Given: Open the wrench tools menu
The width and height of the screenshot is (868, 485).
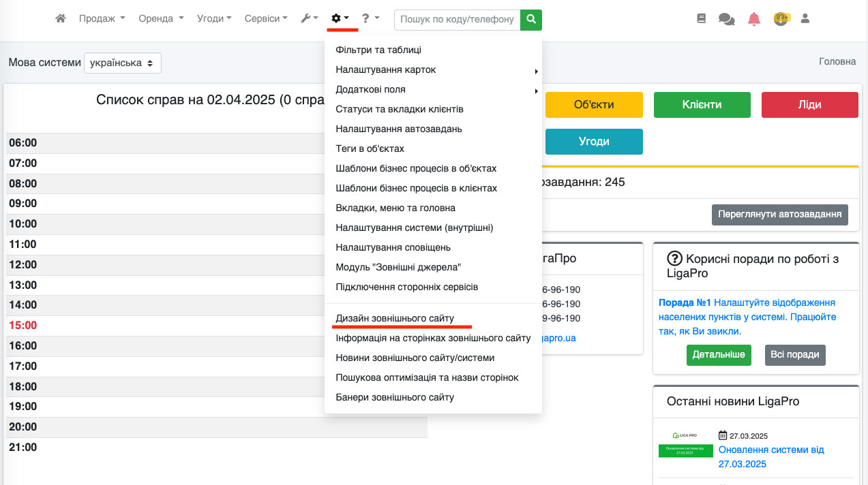Looking at the screenshot, I should tap(309, 19).
